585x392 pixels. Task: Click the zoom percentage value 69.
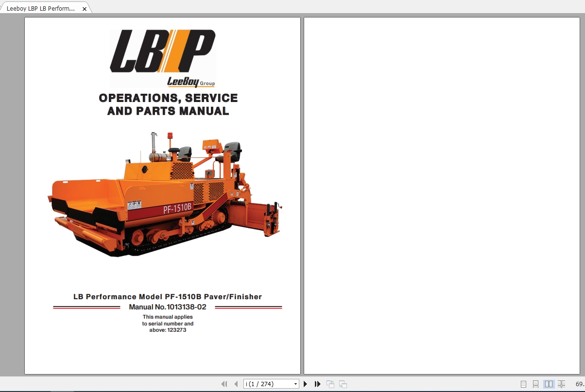(x=579, y=384)
